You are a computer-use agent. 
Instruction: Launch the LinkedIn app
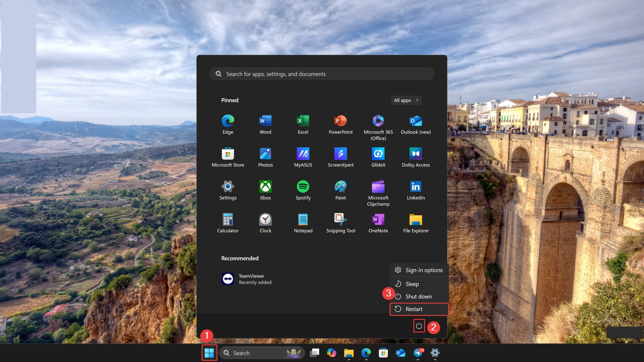coord(416,191)
